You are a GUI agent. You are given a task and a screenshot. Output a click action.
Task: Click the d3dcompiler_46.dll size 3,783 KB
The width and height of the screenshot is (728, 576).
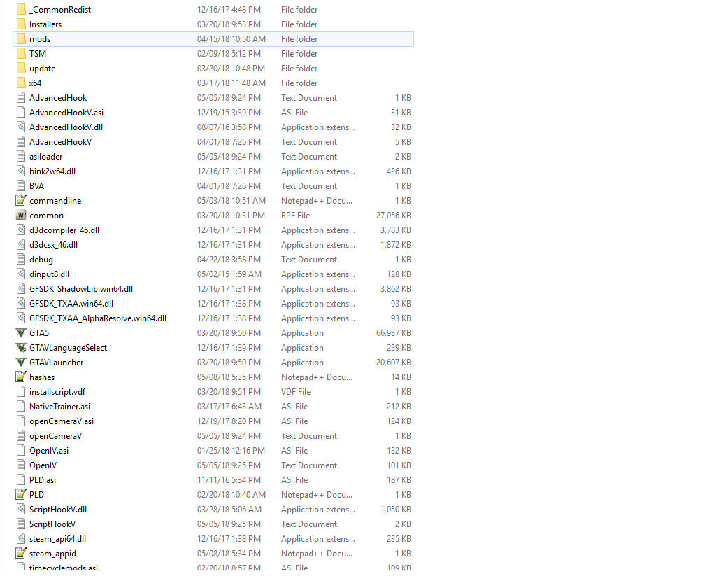[x=396, y=230]
